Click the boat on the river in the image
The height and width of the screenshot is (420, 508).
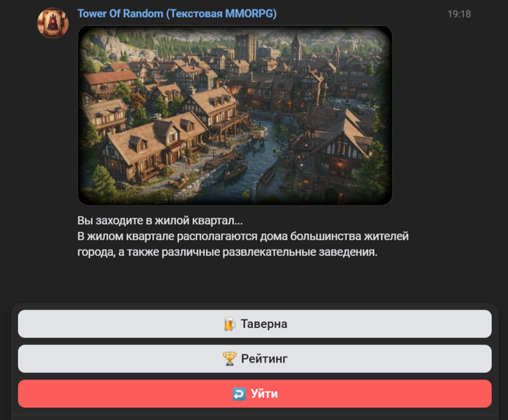(x=236, y=170)
